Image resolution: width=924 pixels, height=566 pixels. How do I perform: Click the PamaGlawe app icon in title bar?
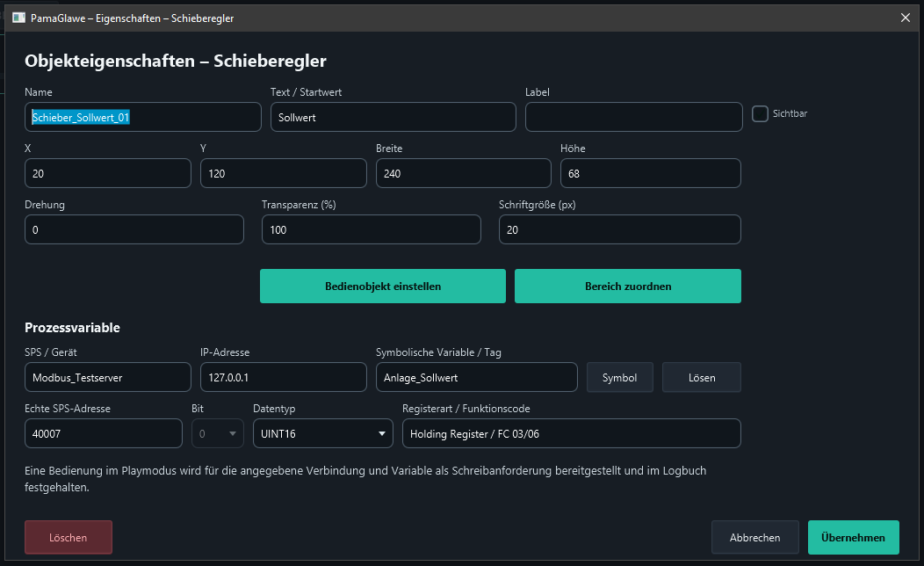click(x=18, y=18)
